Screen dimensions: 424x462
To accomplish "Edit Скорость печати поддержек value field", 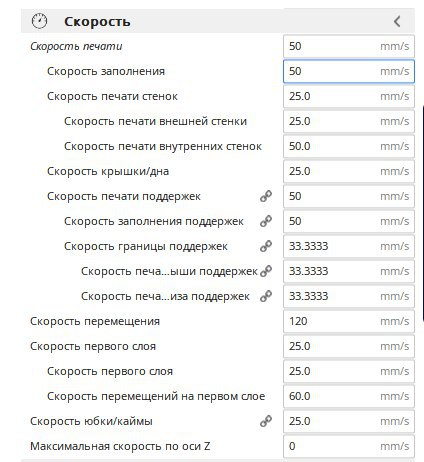I will [x=349, y=196].
